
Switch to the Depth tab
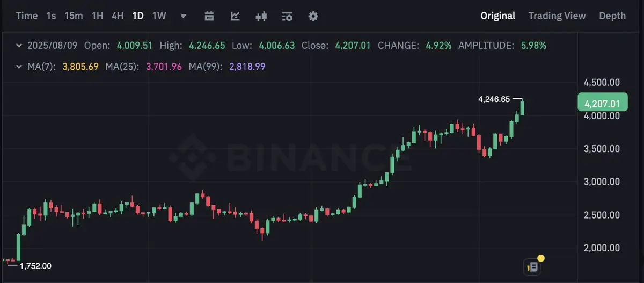tap(612, 16)
